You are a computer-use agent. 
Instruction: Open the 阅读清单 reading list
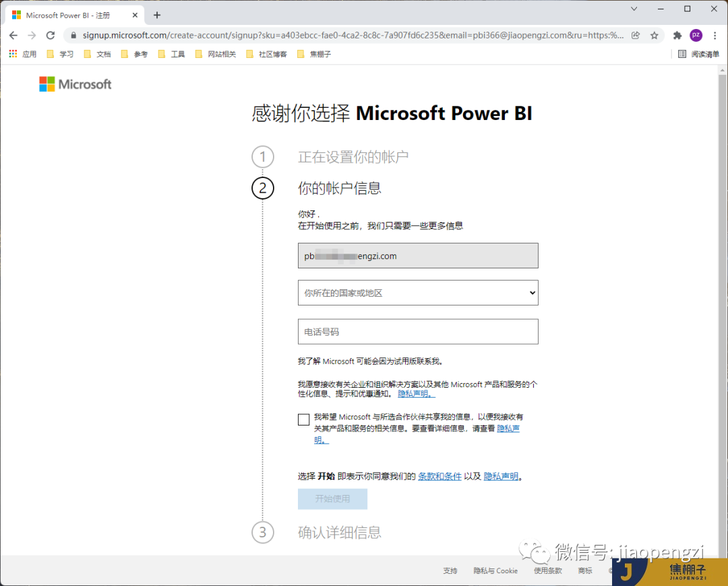(698, 55)
